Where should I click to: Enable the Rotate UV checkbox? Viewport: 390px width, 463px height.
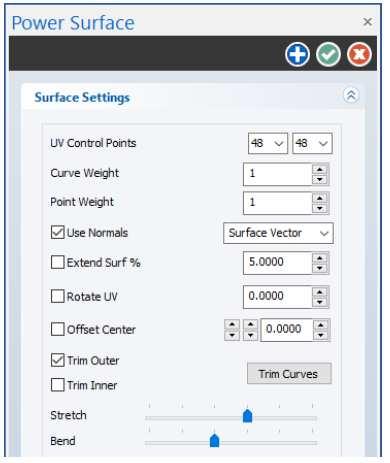(58, 296)
